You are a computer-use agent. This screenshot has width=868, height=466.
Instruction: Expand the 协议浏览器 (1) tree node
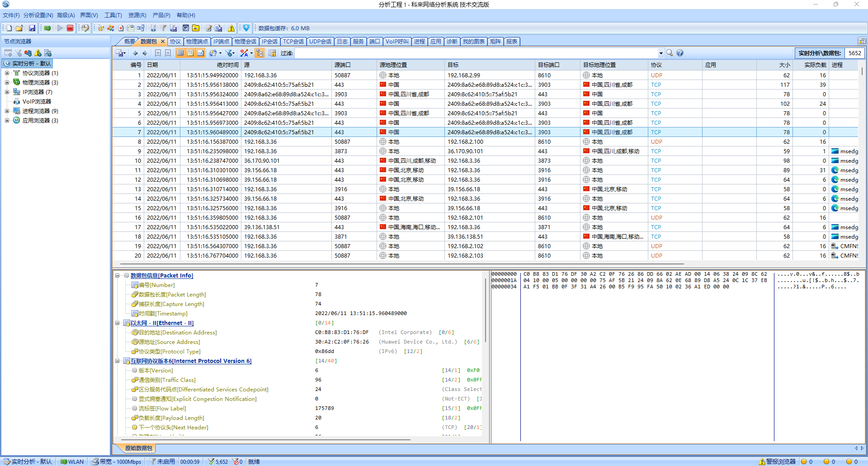[7, 73]
